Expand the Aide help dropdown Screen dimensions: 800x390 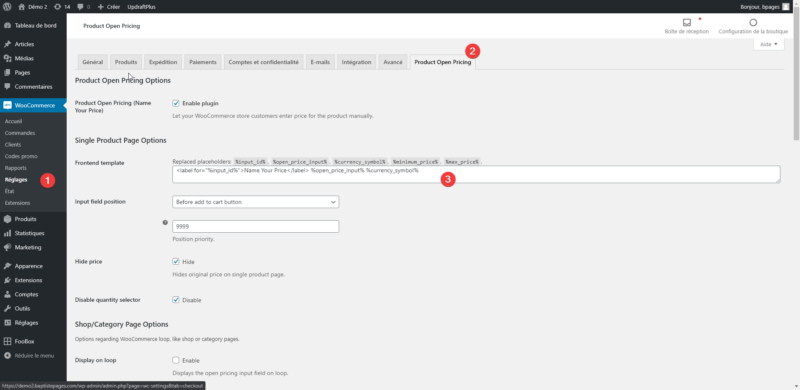click(769, 44)
